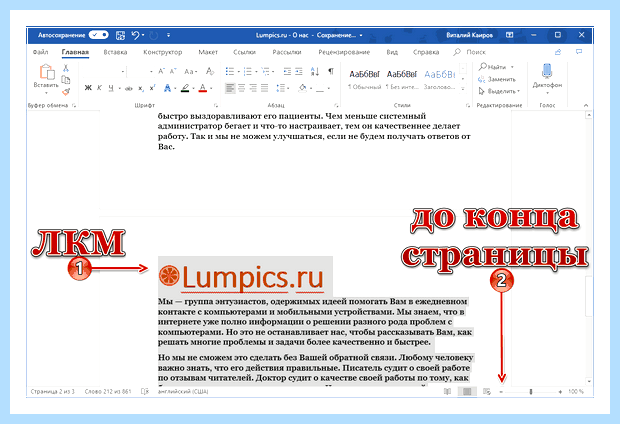
Task: Open the Файл menu
Action: [40, 52]
